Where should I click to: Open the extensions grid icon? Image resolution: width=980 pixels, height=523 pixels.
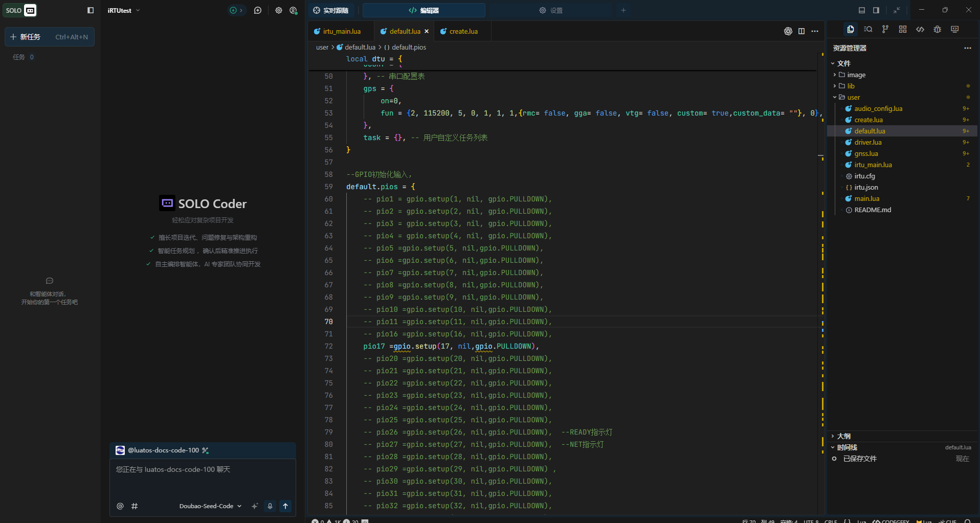point(903,29)
